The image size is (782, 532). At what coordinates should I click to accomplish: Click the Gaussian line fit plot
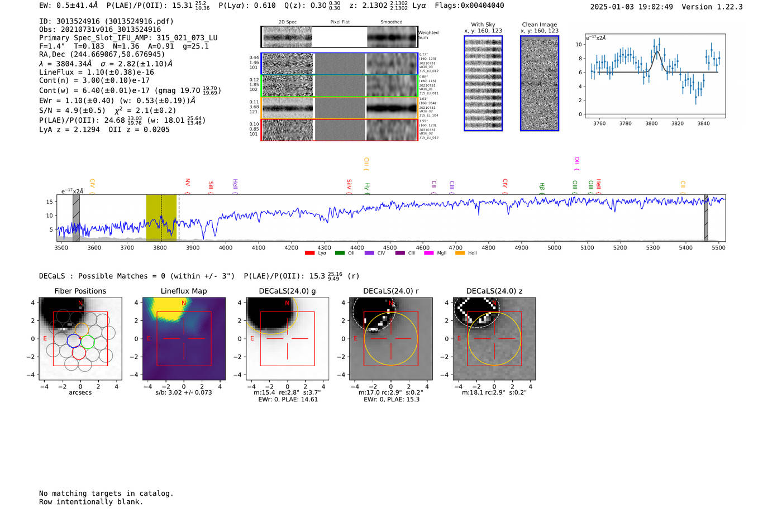655,76
